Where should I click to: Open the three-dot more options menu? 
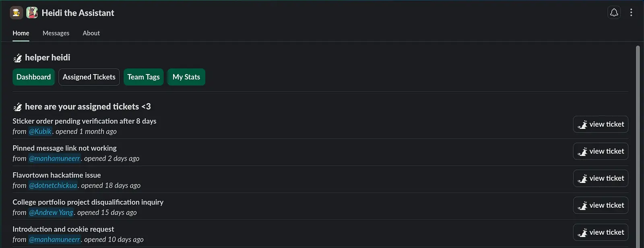631,13
